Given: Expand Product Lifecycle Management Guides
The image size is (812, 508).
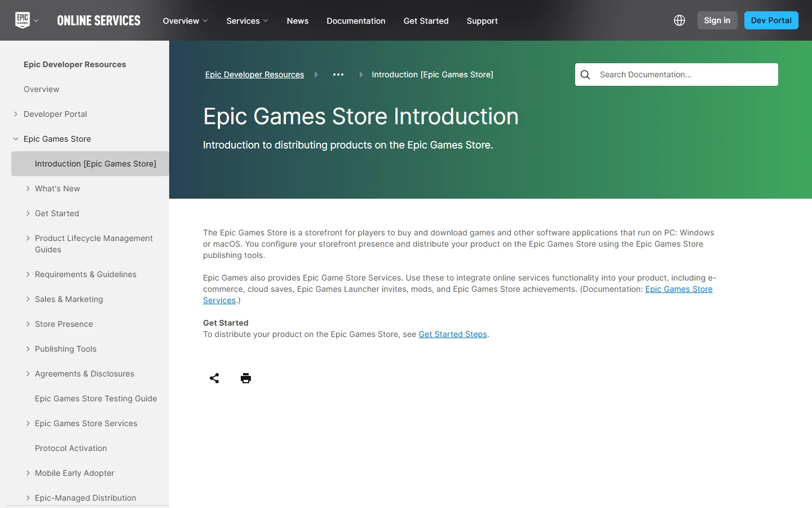Looking at the screenshot, I should pos(28,238).
